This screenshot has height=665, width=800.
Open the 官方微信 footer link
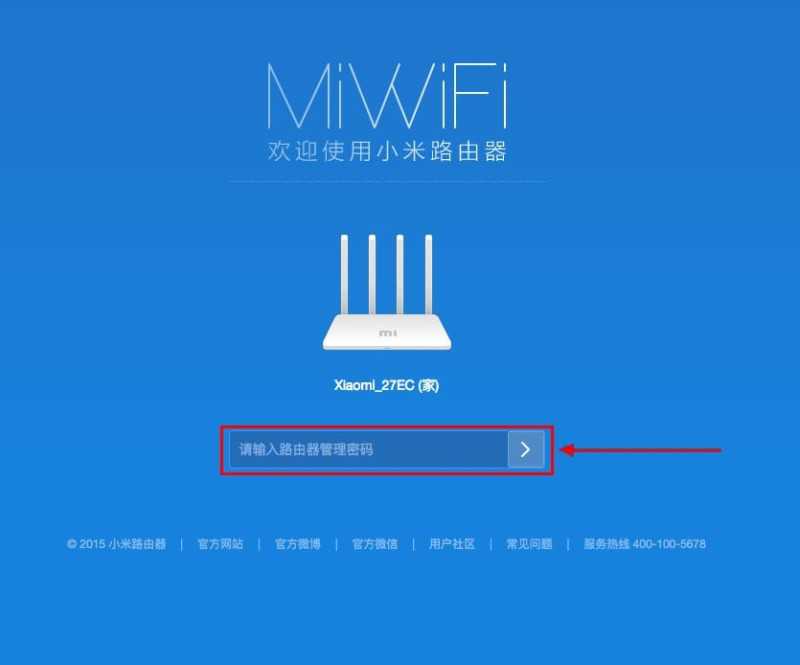[374, 544]
